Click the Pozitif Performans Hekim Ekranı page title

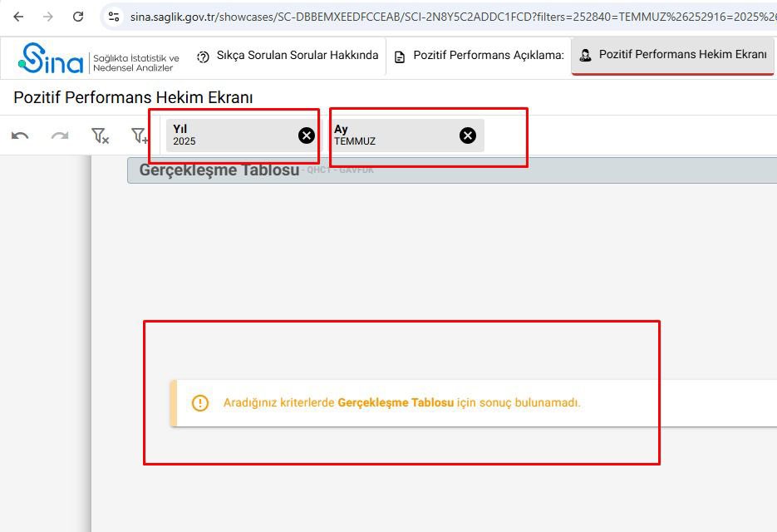[x=133, y=97]
